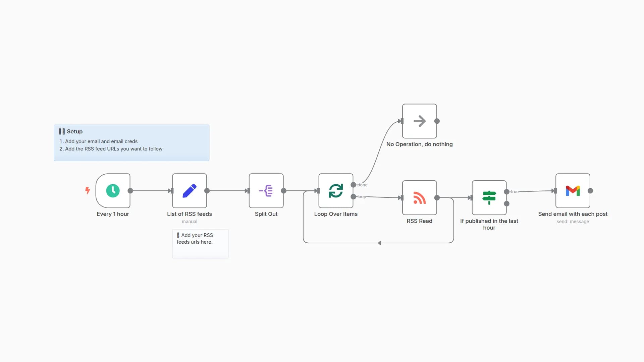Click the loop-back connection arrow below RSS Read
This screenshot has height=362, width=644.
pyautogui.click(x=379, y=243)
